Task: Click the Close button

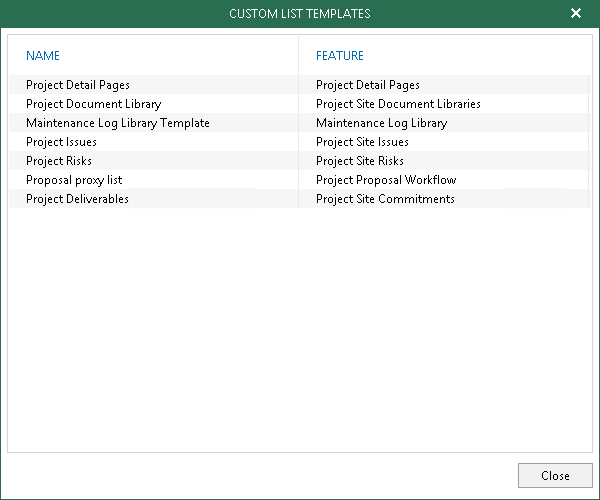Action: point(555,475)
